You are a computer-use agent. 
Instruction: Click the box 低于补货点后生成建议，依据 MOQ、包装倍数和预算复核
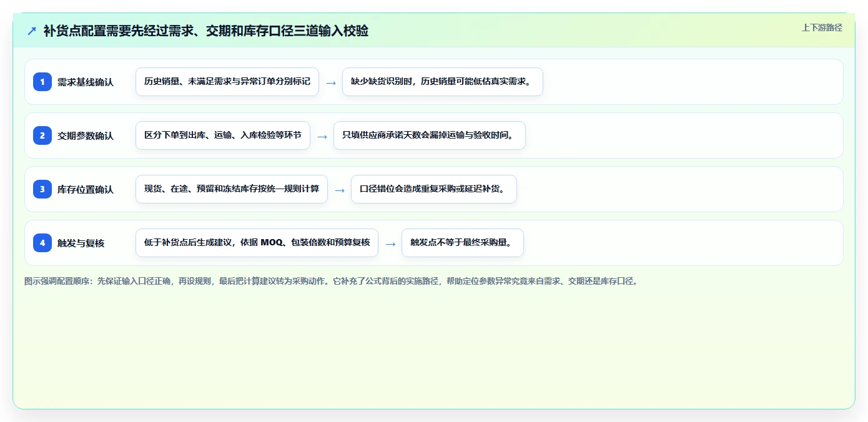(x=257, y=243)
